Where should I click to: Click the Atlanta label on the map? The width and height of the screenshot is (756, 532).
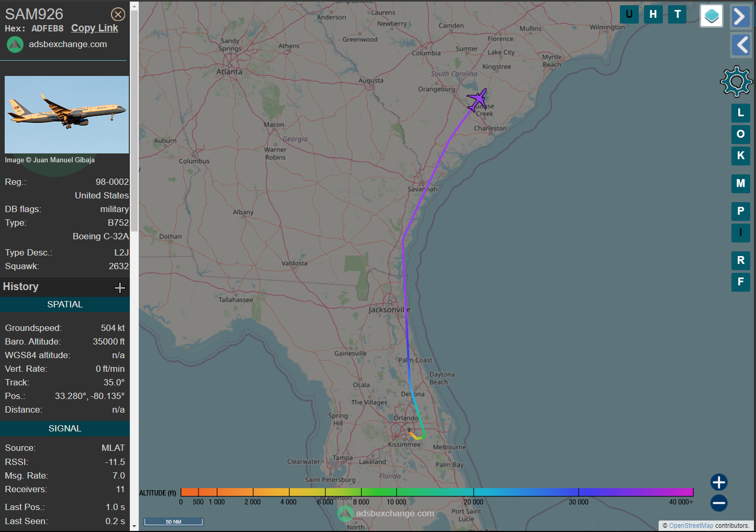229,72
